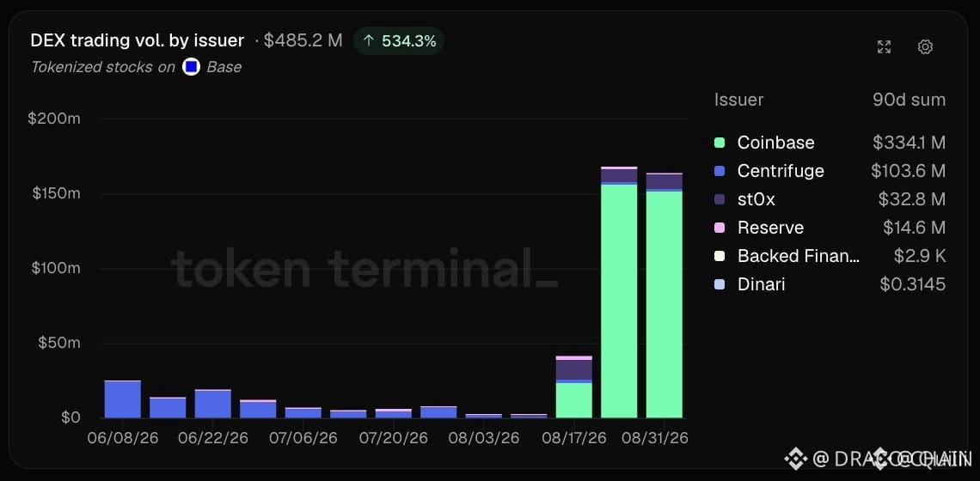Image resolution: width=980 pixels, height=481 pixels.
Task: Select the 08/17/26 stacked bar
Action: 573,387
